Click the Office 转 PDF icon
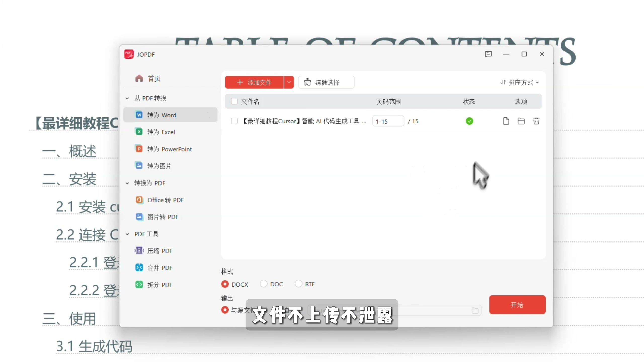 click(x=139, y=200)
